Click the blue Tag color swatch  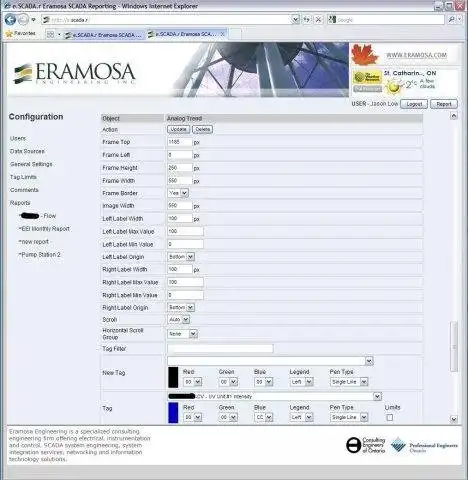coord(173,413)
